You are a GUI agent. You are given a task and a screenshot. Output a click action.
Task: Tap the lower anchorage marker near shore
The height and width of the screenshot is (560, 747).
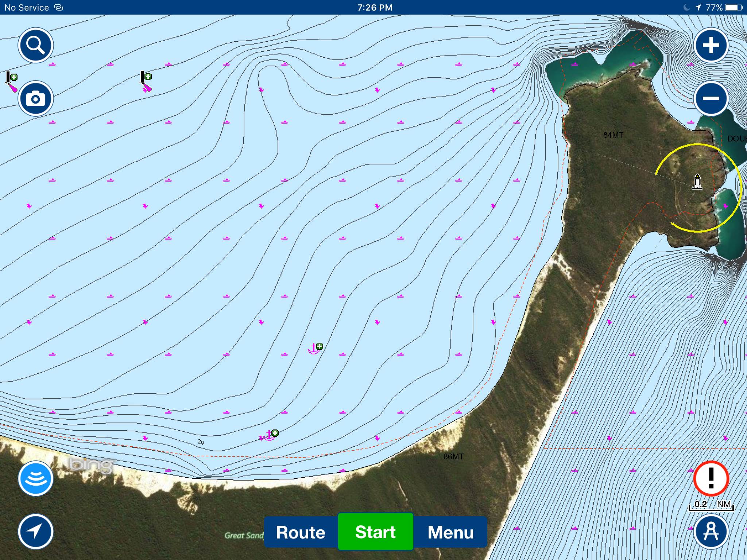click(270, 435)
